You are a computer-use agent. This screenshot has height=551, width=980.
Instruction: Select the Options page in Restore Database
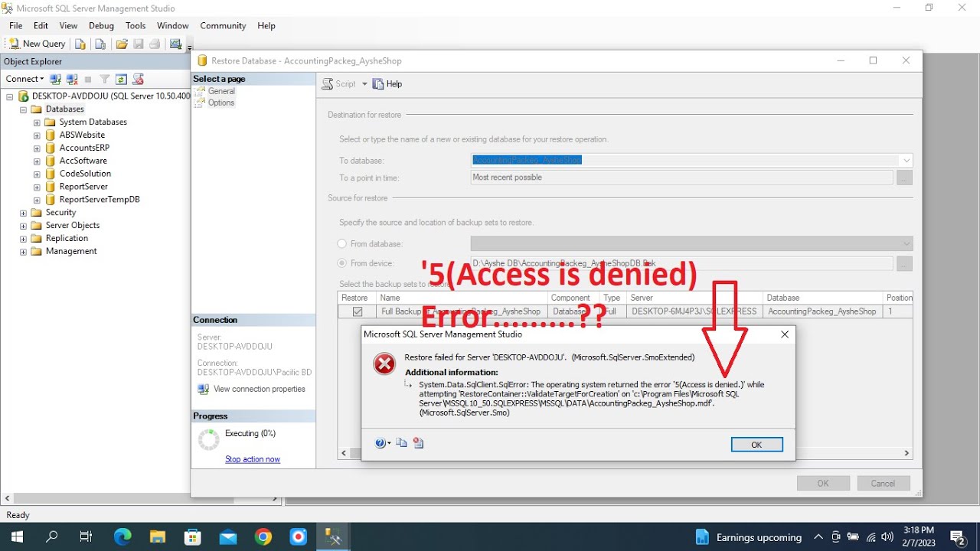click(x=221, y=103)
